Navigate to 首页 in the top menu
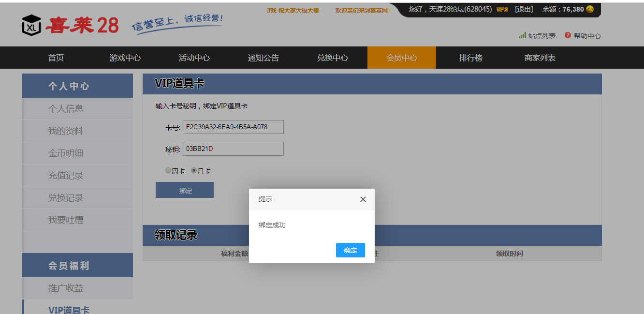Image resolution: width=644 pixels, height=314 pixels. point(56,58)
